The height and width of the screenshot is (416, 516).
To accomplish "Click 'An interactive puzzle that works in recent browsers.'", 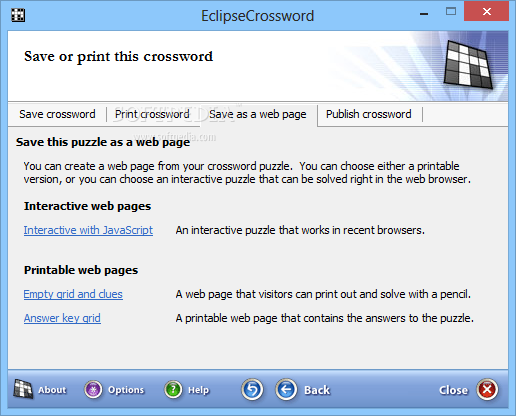I will coord(300,230).
